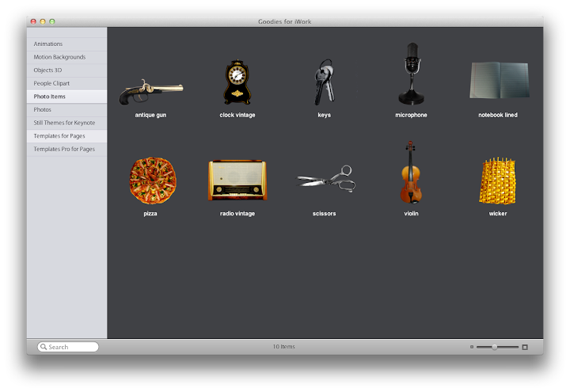Click the large thumbnail size icon

coord(525,348)
